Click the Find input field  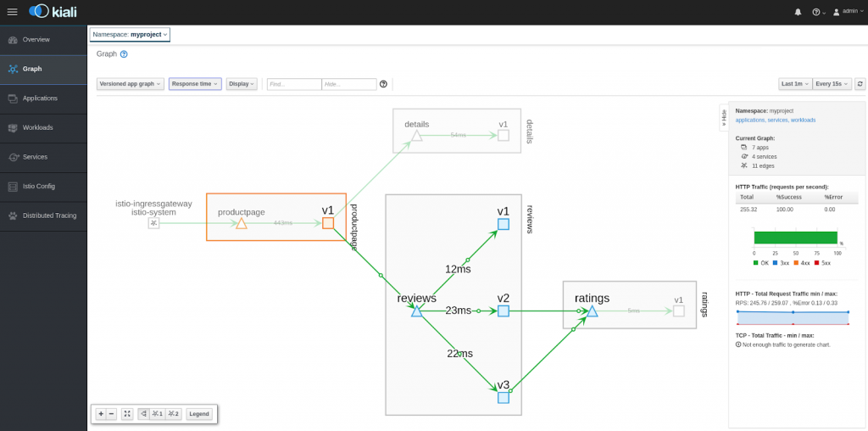click(x=293, y=84)
